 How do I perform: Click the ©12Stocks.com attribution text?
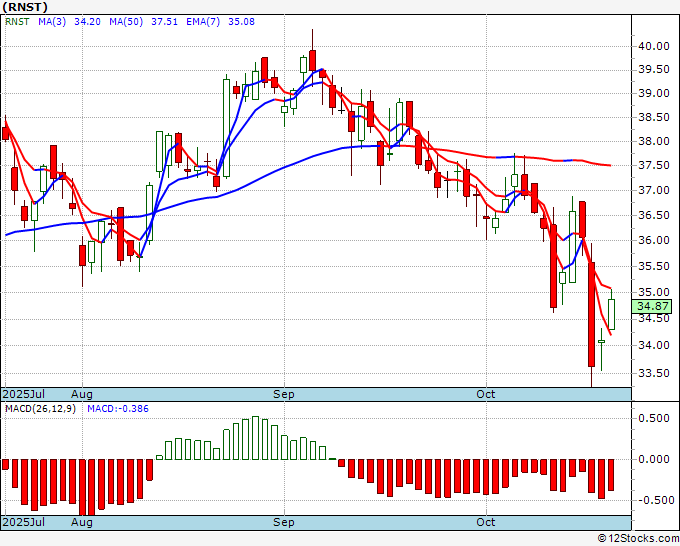pos(638,539)
